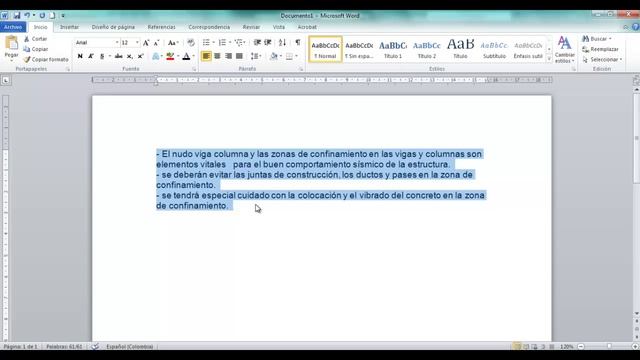Screen dimensions: 640x360
Task: Open Word help question mark icon
Action: 636,27
